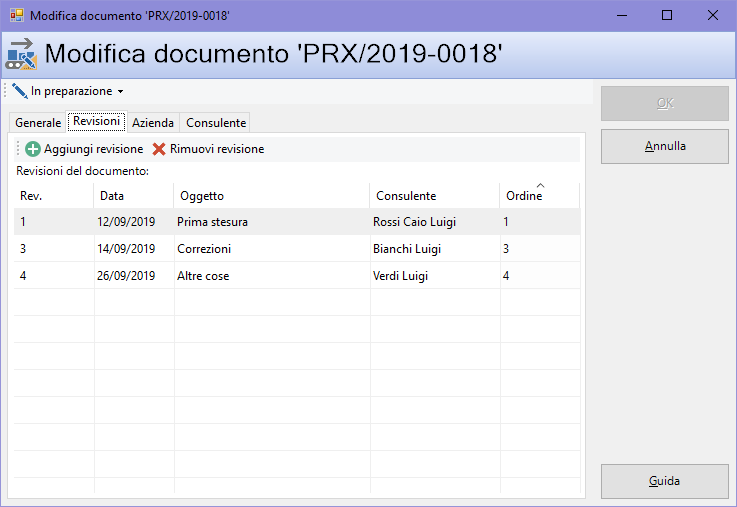Click the window app icon in title bar
The width and height of the screenshot is (737, 507).
click(x=16, y=15)
